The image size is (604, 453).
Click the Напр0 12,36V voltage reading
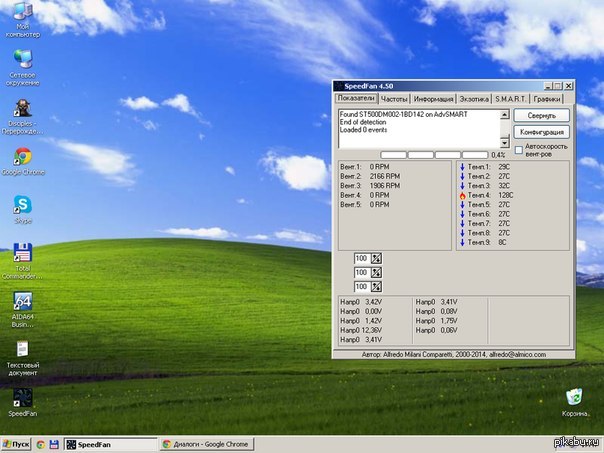[361, 331]
